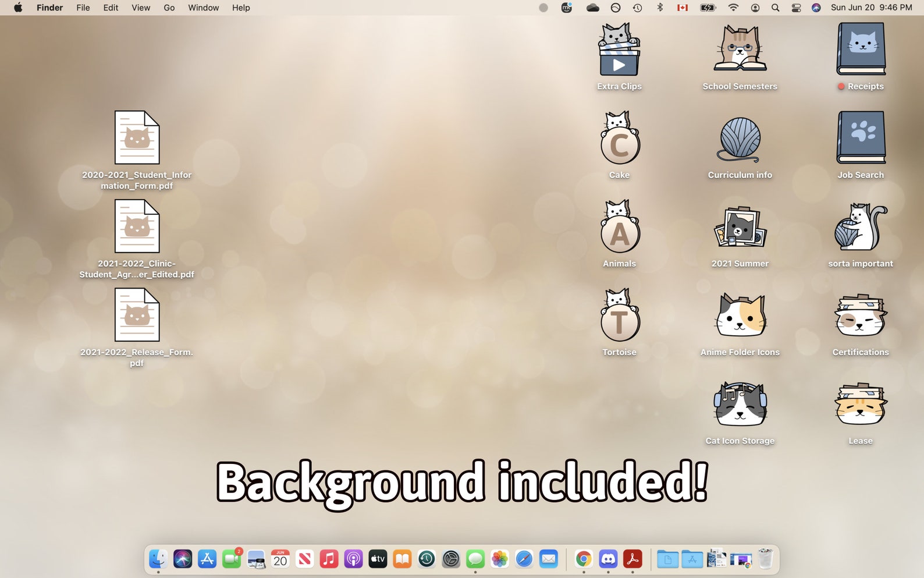Open Discord in the Dock
The image size is (924, 578).
608,559
